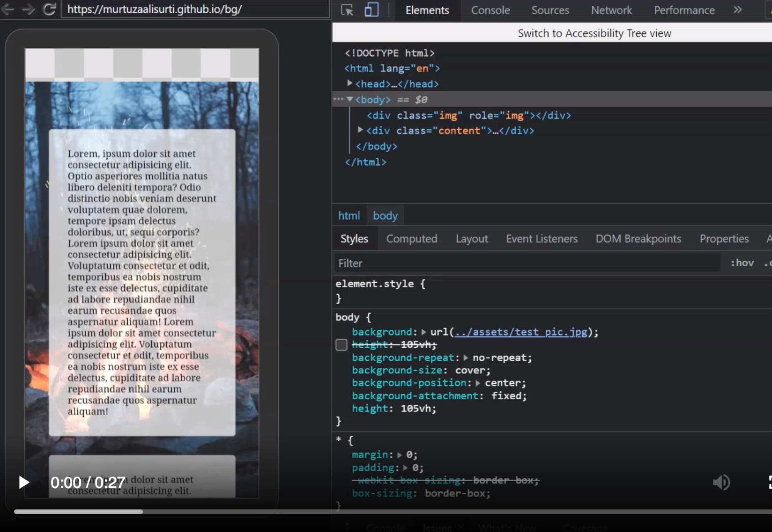Expand the background shorthand property triangle
Image resolution: width=772 pixels, height=532 pixels.
point(423,332)
